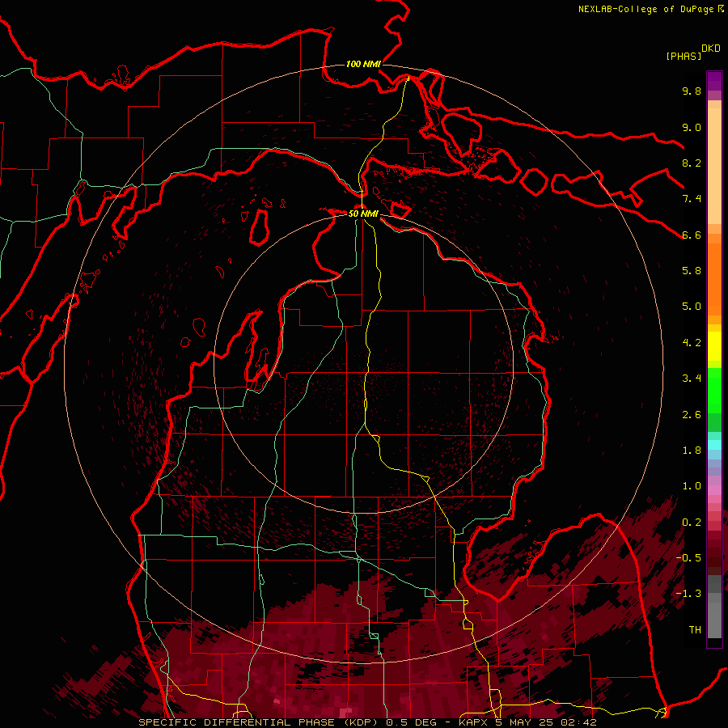Click the 9.0 scale value
The height and width of the screenshot is (728, 728).
pyautogui.click(x=692, y=127)
